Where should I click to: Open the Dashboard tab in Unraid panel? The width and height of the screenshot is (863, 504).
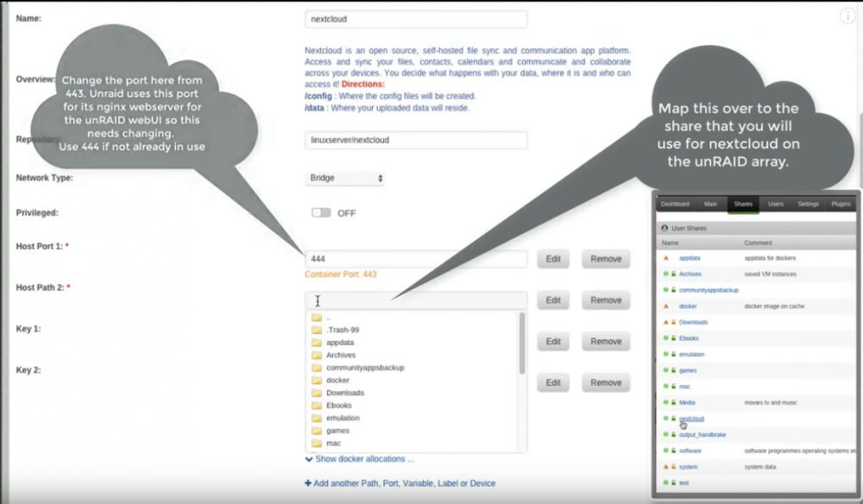(675, 205)
